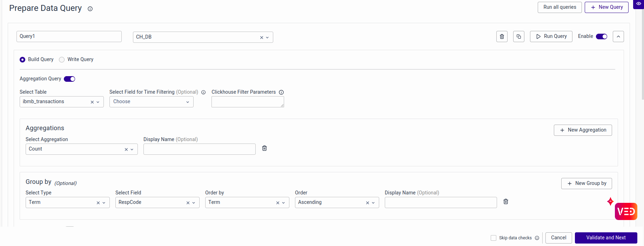Remove the RespCode group by row
The image size is (644, 246).
[506, 202]
